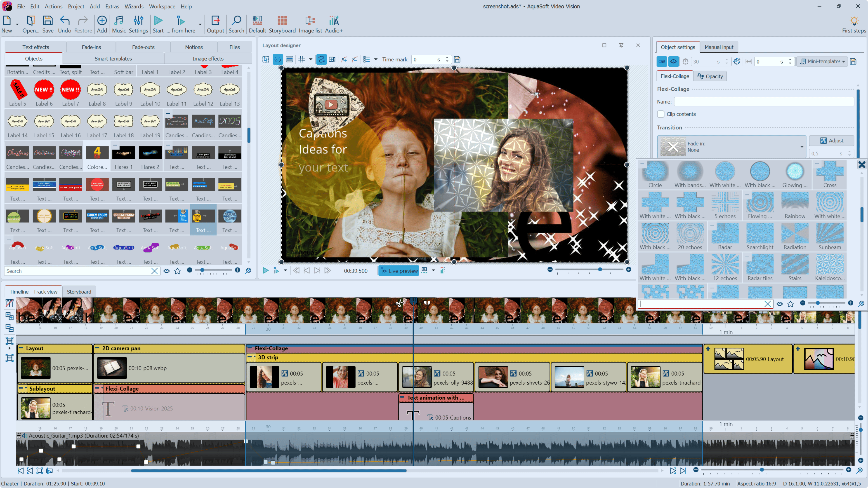
Task: Toggle eye icon next to objects search
Action: [166, 271]
